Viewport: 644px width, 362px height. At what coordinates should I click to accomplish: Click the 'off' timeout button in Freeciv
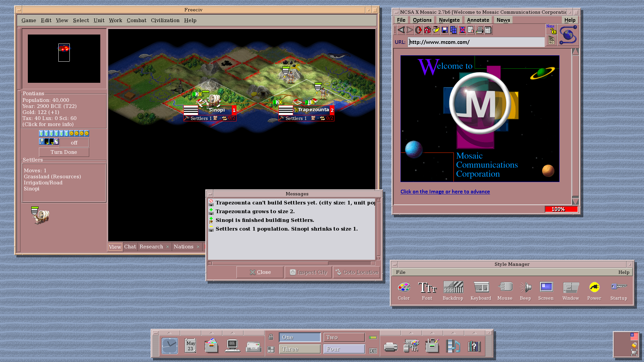pos(74,143)
